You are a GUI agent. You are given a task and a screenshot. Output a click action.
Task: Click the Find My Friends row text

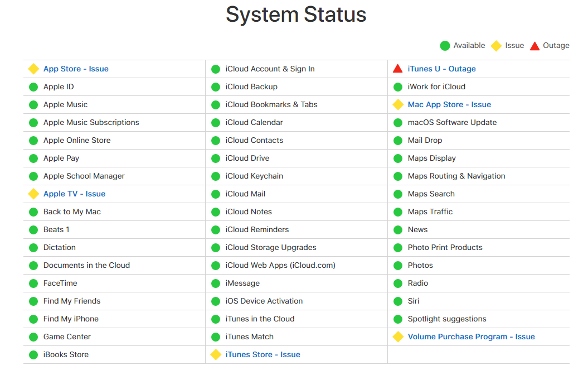[72, 301]
